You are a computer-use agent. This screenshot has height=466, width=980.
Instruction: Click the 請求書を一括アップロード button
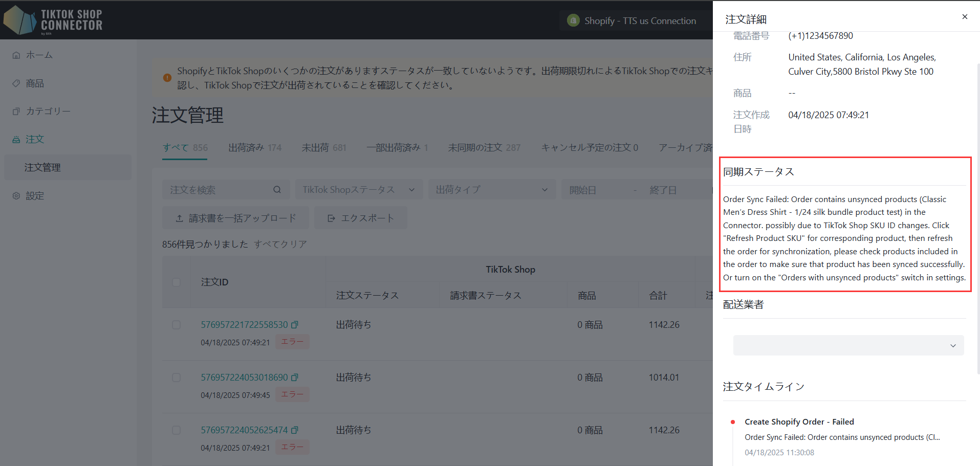tap(235, 218)
